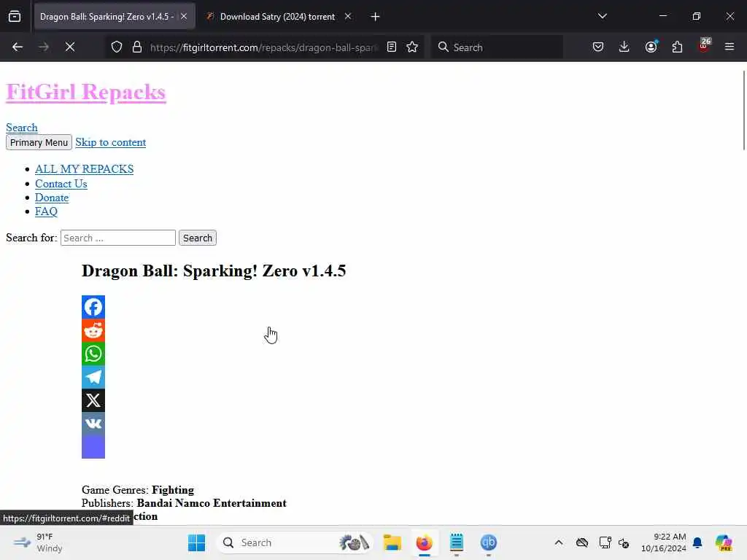Image resolution: width=747 pixels, height=560 pixels.
Task: Open the extensions puzzle icon
Action: [x=677, y=47]
